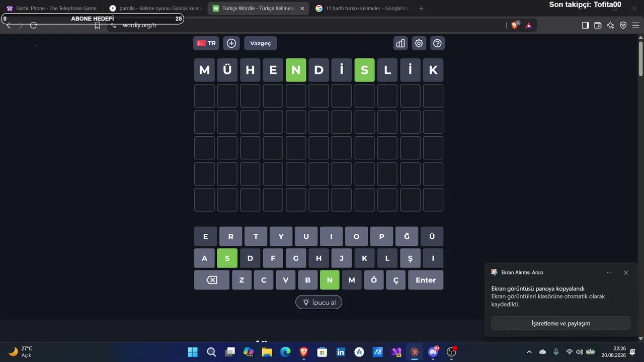Open the statistics bar chart icon
The width and height of the screenshot is (644, 362).
[400, 43]
